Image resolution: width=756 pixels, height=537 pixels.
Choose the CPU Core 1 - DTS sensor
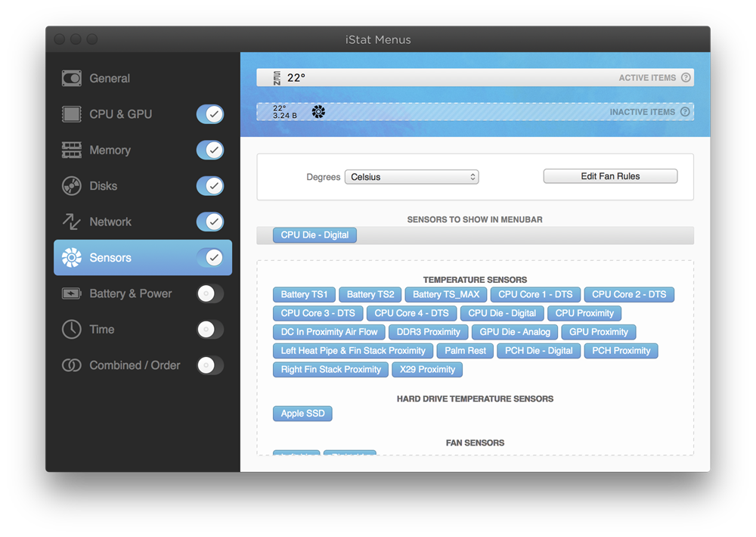(536, 294)
